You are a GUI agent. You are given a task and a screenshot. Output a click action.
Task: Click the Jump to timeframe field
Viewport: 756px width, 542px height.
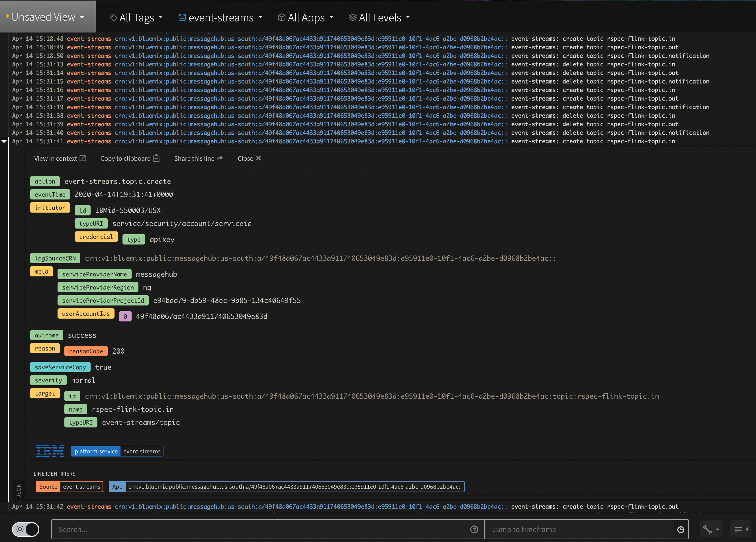tap(579, 529)
